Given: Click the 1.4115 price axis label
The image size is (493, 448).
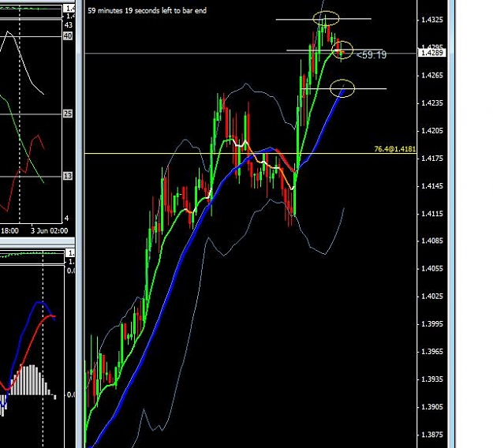Looking at the screenshot, I should pyautogui.click(x=432, y=214).
